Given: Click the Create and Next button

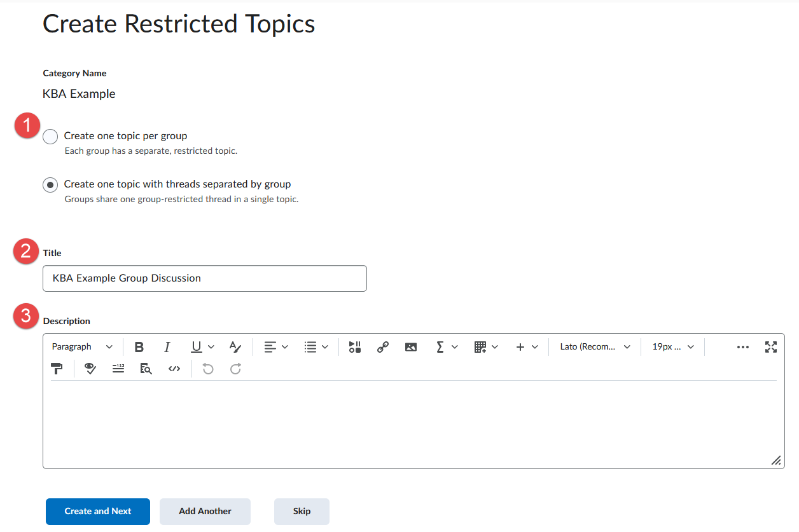Looking at the screenshot, I should [98, 512].
